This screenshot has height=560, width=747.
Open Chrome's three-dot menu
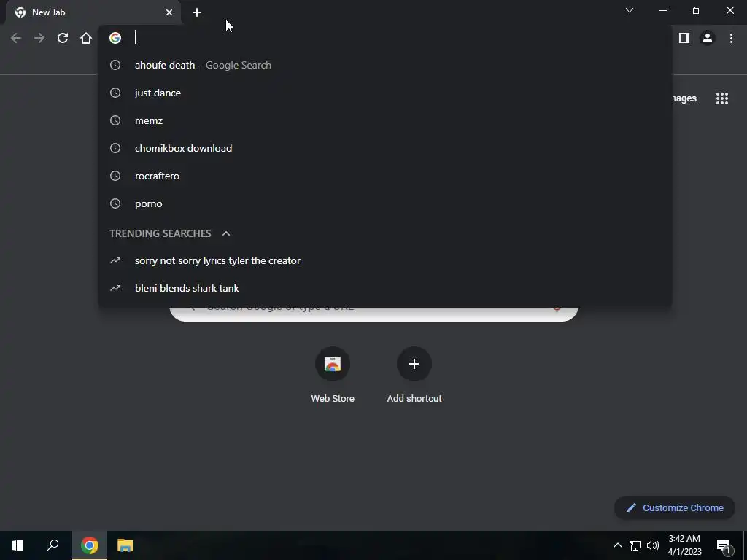[x=731, y=38]
